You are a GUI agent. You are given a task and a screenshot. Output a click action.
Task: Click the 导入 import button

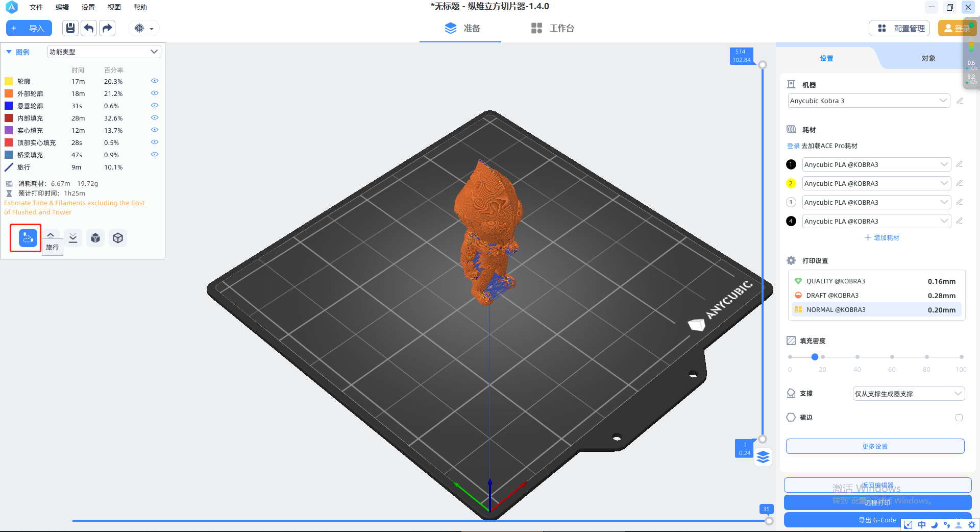click(29, 28)
